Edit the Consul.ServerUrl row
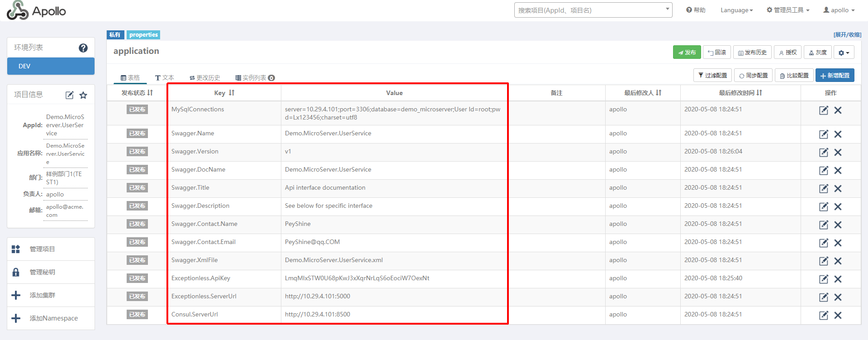Viewport: 868px width, 340px height. tap(824, 315)
